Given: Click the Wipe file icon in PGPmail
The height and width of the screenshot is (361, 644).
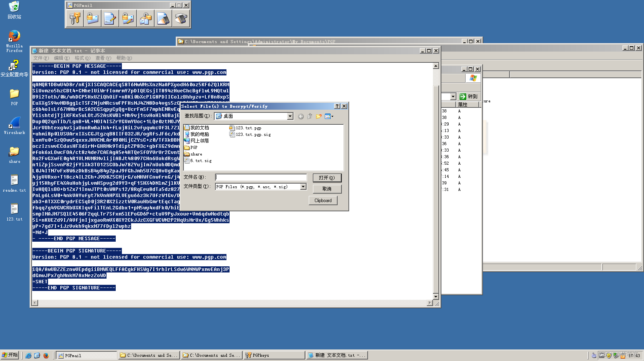Looking at the screenshot, I should tap(163, 18).
